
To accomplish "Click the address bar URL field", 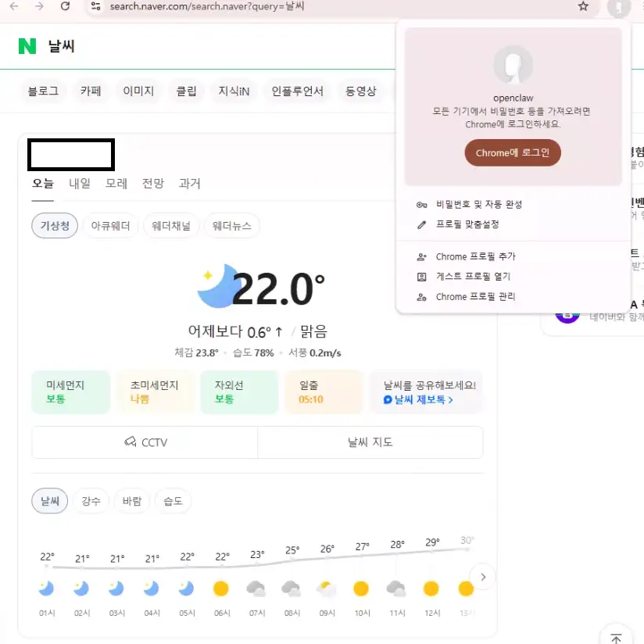I will coord(341,6).
